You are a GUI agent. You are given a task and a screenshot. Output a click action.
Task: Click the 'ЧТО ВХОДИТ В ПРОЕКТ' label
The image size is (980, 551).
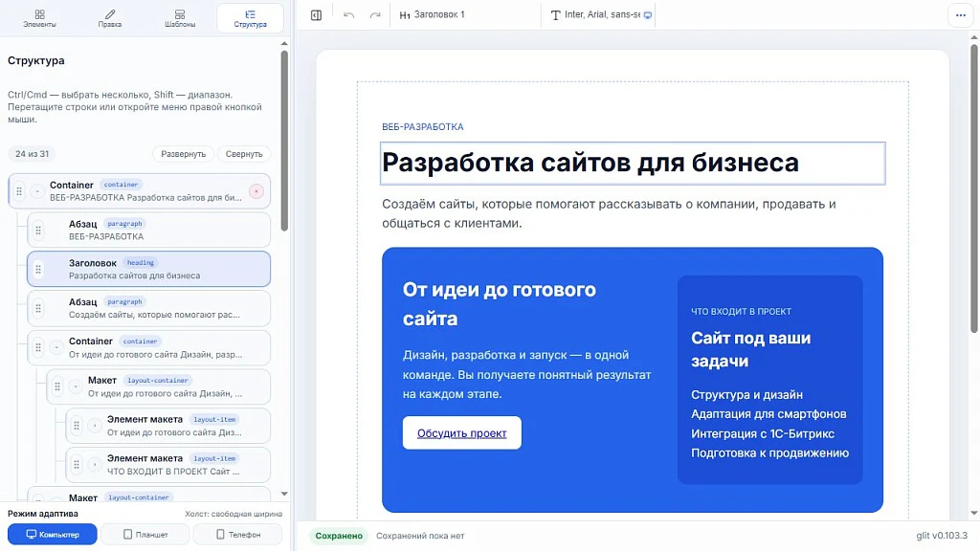point(741,311)
